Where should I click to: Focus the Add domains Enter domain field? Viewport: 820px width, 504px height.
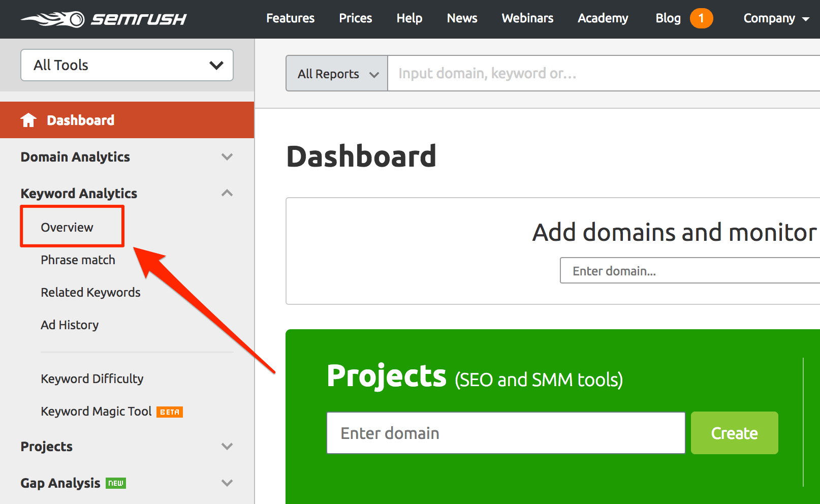click(690, 270)
